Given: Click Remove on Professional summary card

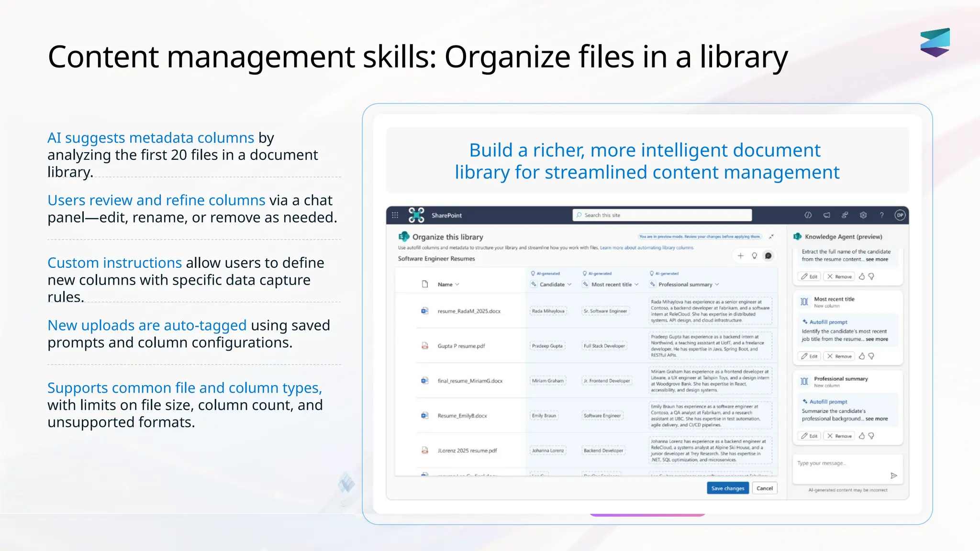Looking at the screenshot, I should click(839, 436).
